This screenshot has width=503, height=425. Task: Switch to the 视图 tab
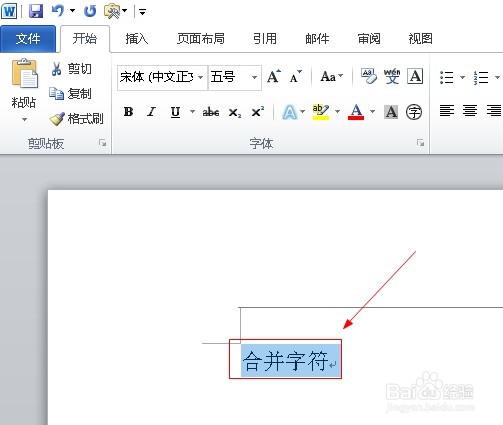tap(420, 39)
